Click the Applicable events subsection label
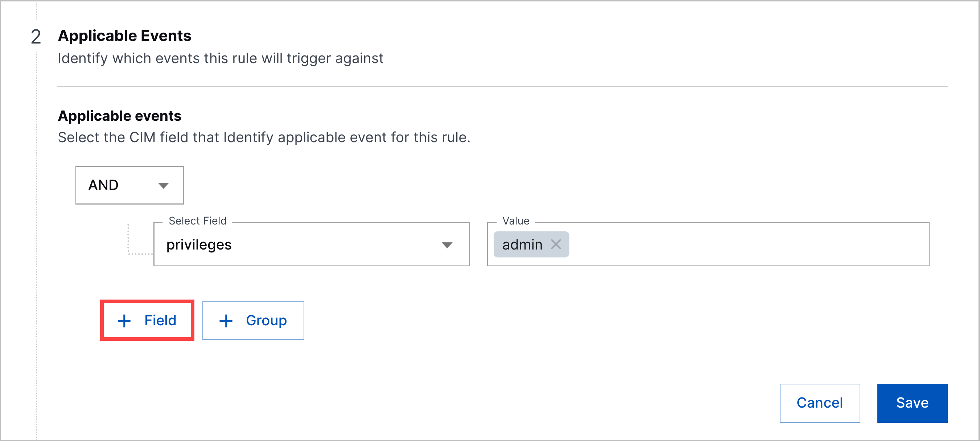The image size is (980, 441). click(x=119, y=116)
